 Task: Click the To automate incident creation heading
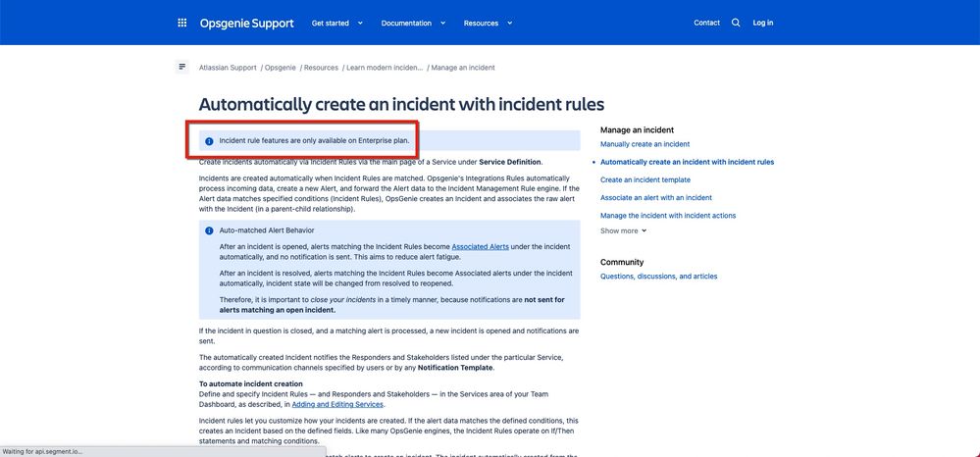click(250, 383)
